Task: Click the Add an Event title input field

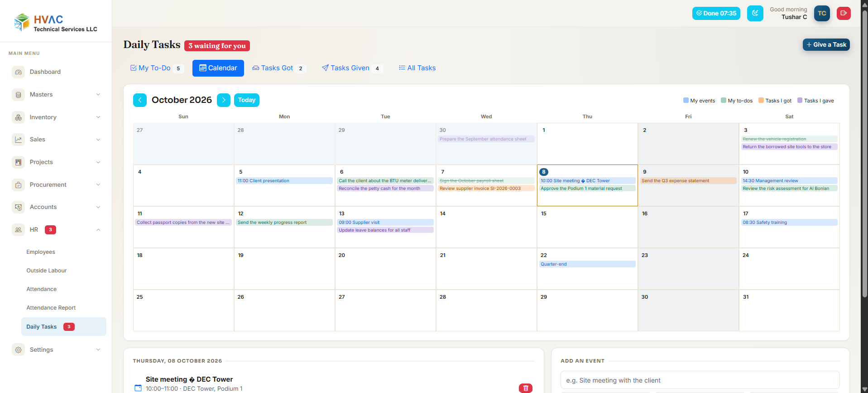Action: (x=700, y=380)
